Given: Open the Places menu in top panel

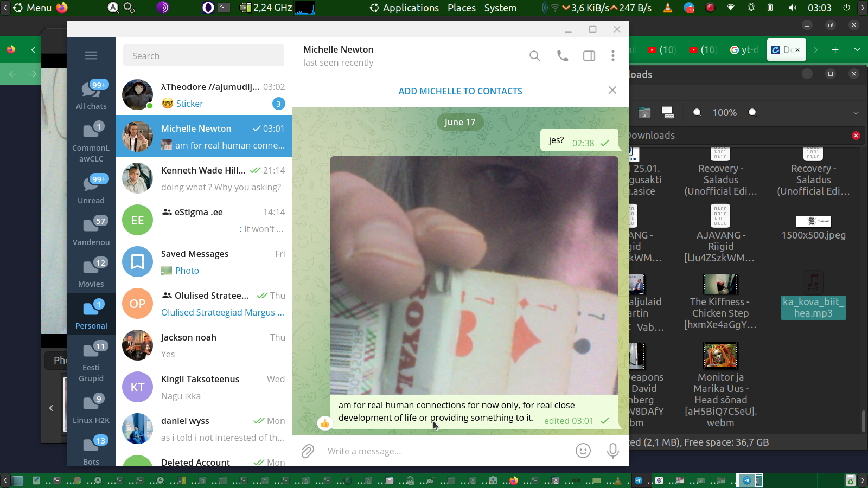Looking at the screenshot, I should point(462,8).
